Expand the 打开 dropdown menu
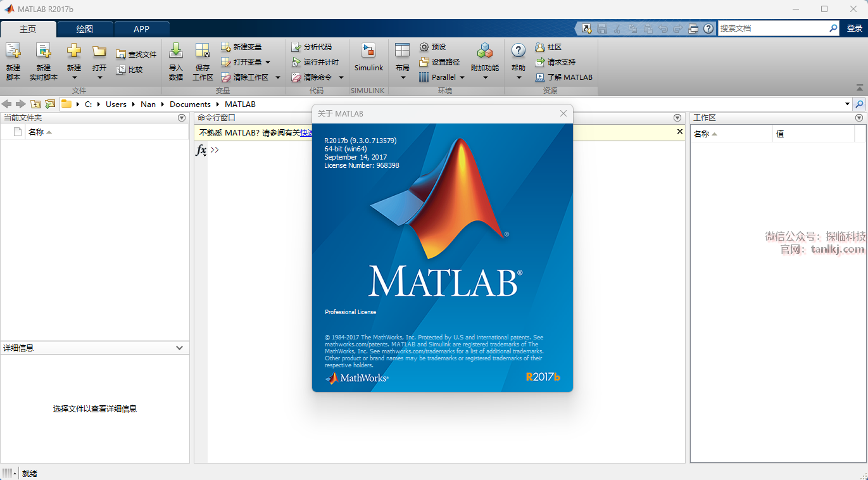Image resolution: width=868 pixels, height=480 pixels. pos(99,77)
